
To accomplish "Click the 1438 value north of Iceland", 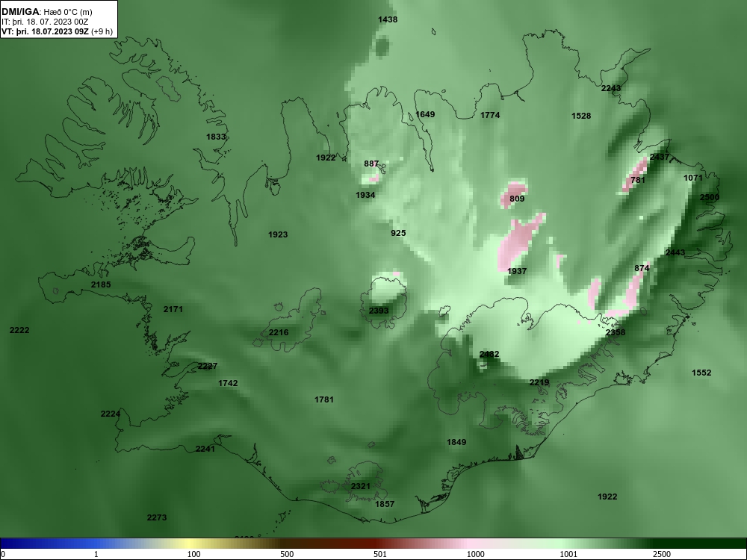I will [x=388, y=19].
